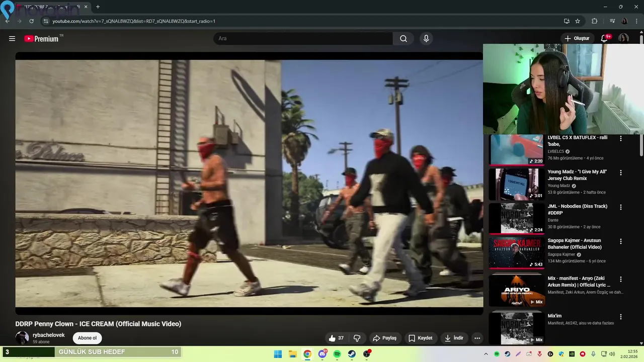Image resolution: width=644 pixels, height=362 pixels.
Task: Open options for Mix - manifest Ariyo
Action: pyautogui.click(x=620, y=279)
